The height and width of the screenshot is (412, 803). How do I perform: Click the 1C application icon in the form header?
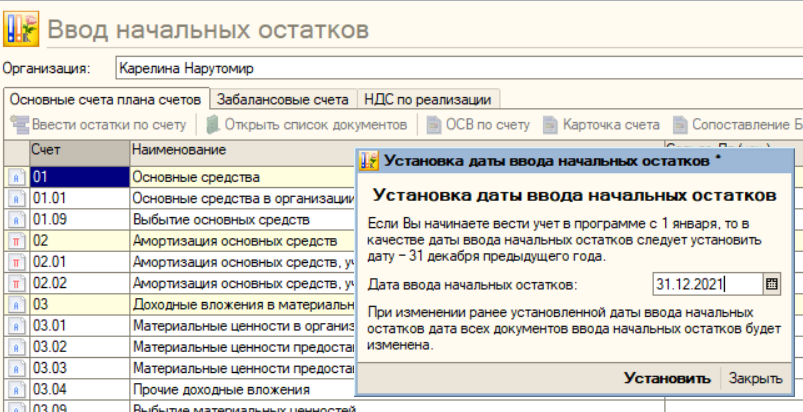tap(21, 29)
